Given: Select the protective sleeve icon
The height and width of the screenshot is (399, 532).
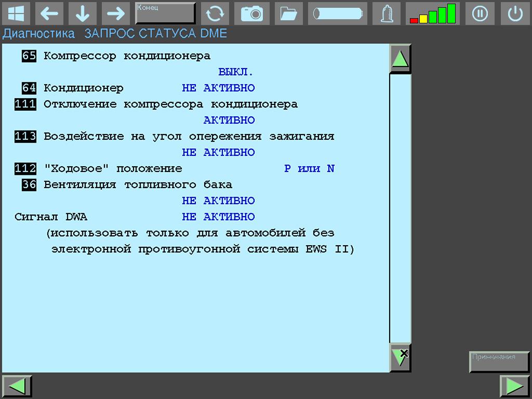Looking at the screenshot, I should coord(386,14).
